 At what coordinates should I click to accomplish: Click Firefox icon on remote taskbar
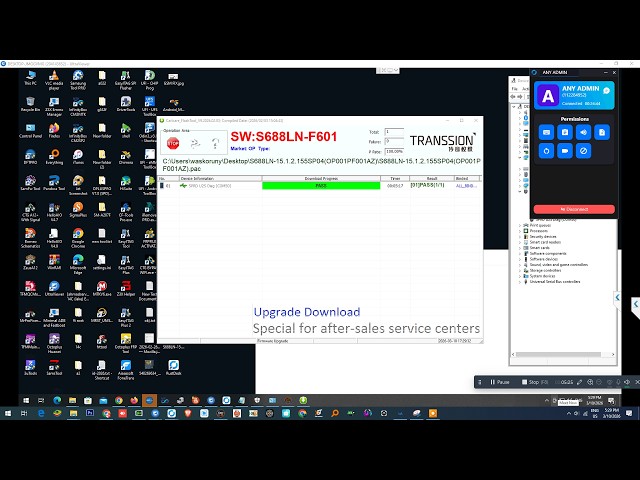point(134,400)
